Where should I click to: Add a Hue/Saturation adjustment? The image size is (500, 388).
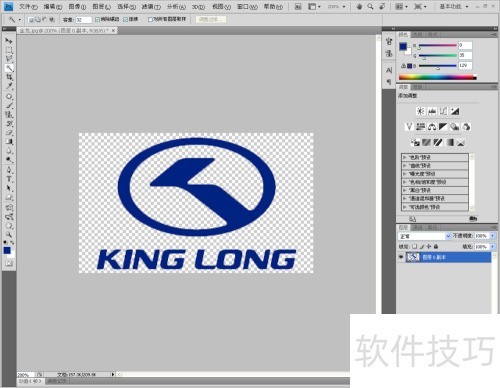(421, 127)
